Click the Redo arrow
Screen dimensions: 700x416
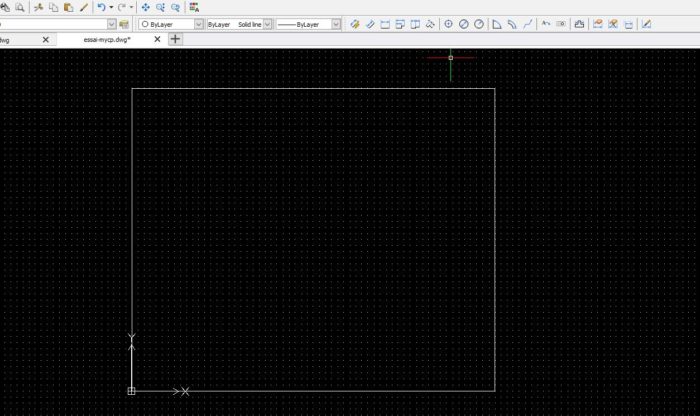[x=121, y=7]
